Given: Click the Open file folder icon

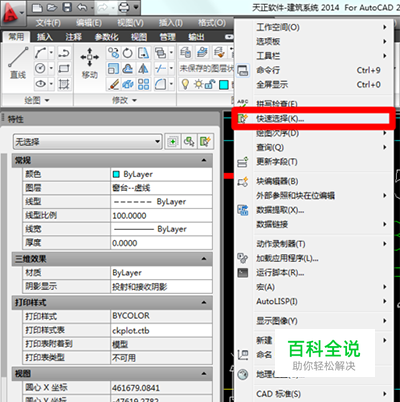Looking at the screenshot, I should click(52, 7).
